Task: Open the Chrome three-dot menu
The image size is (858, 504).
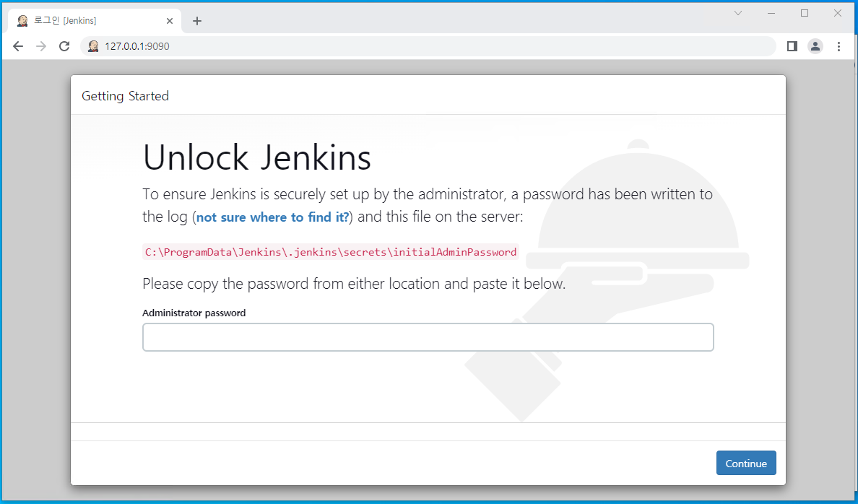Action: pos(838,46)
